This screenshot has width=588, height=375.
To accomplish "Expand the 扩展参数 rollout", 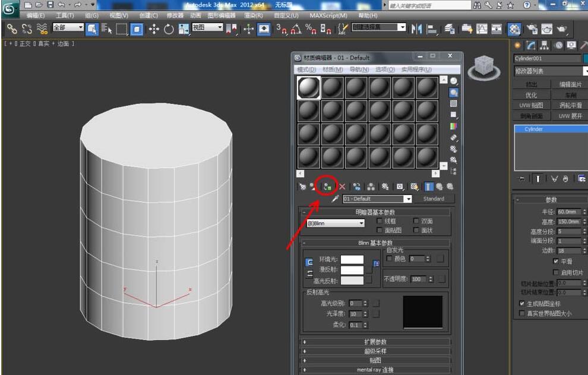I will coord(375,342).
